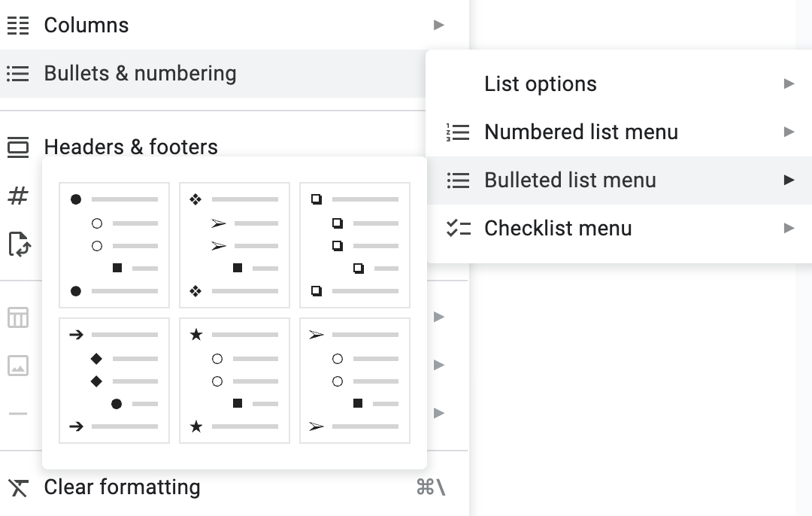Expand List options submenu arrow

click(x=789, y=84)
